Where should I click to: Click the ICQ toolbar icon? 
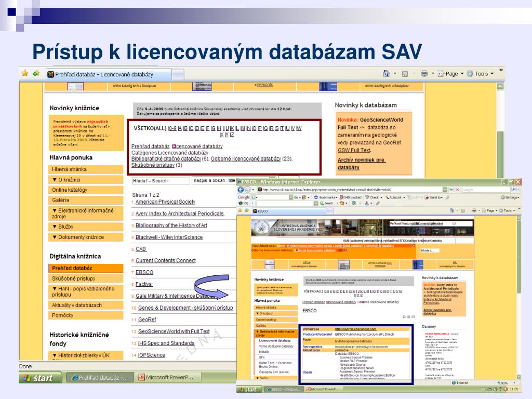[x=243, y=203]
